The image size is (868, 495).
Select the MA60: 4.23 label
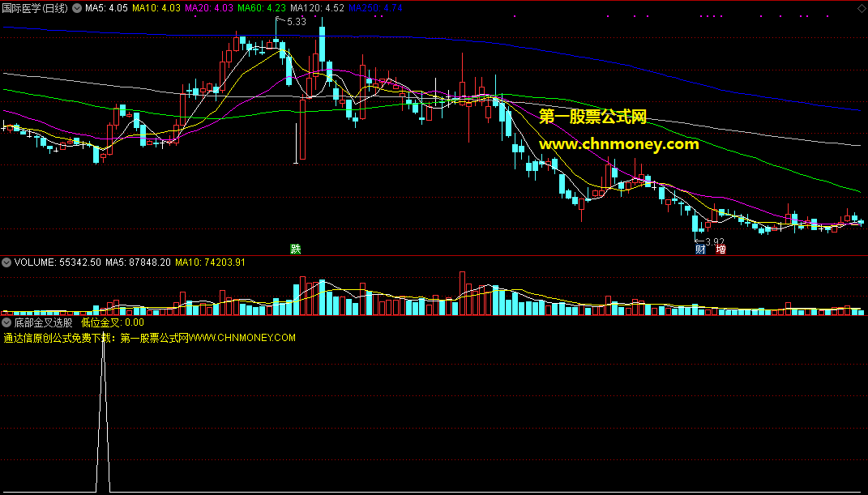coord(261,8)
